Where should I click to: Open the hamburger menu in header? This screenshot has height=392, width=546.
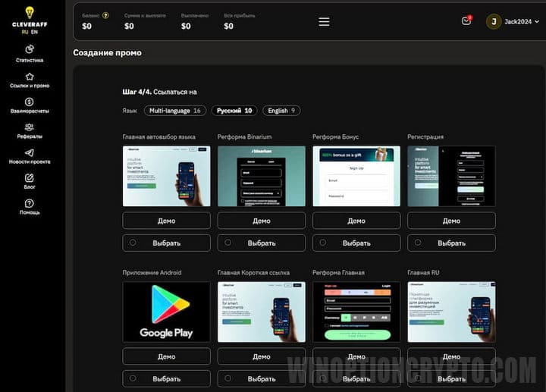click(x=324, y=22)
